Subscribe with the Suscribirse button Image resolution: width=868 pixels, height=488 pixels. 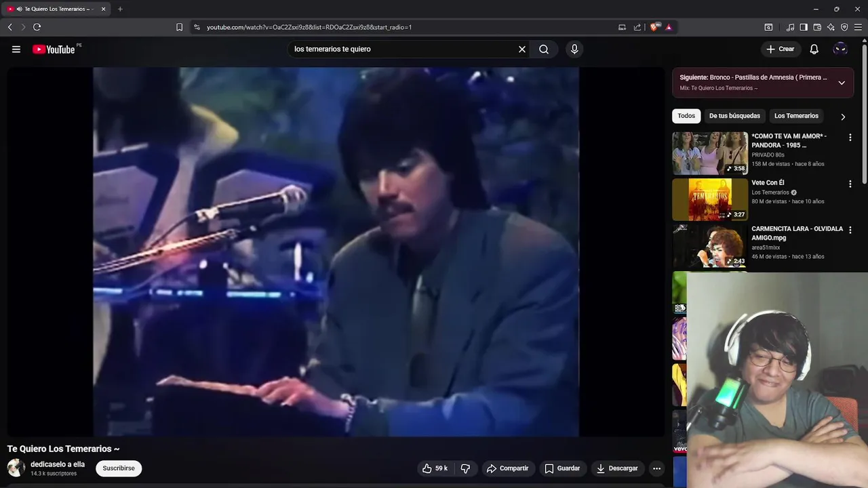(119, 468)
